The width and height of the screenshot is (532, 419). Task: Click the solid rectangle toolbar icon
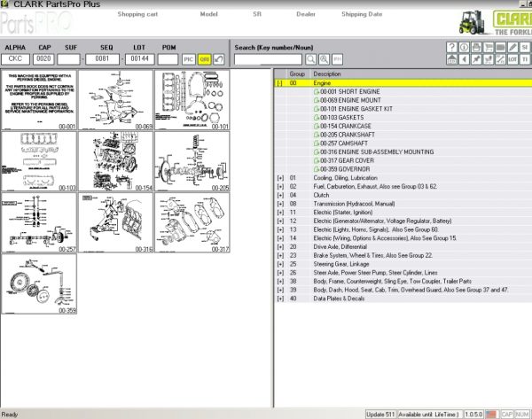(500, 47)
